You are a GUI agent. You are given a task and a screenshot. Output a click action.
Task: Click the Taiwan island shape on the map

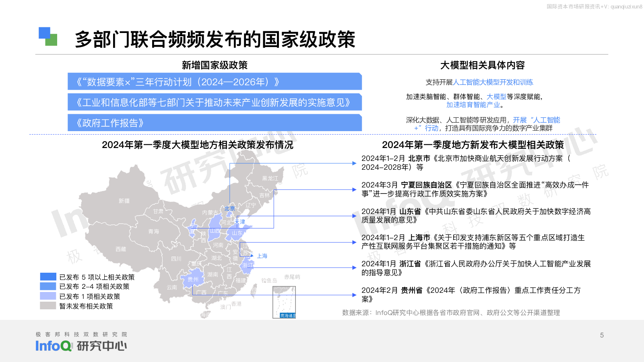pyautogui.click(x=254, y=290)
